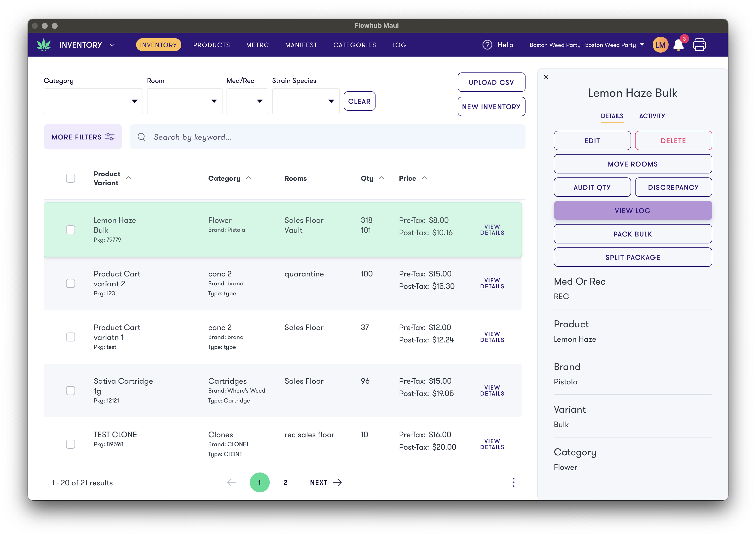Open the Strain Species dropdown
Screen dimensions: 756x537
306,101
